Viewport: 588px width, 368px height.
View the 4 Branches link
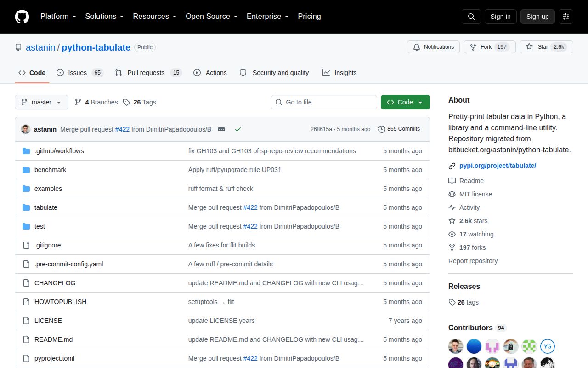pos(96,102)
